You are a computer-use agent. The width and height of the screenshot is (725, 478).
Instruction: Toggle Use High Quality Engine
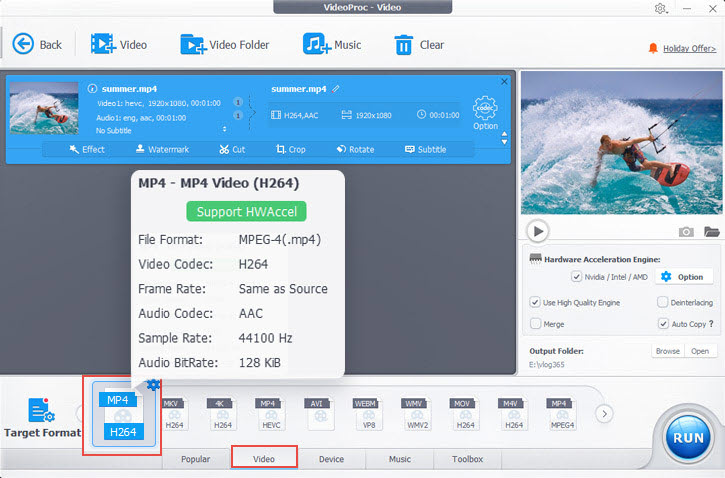pos(535,302)
